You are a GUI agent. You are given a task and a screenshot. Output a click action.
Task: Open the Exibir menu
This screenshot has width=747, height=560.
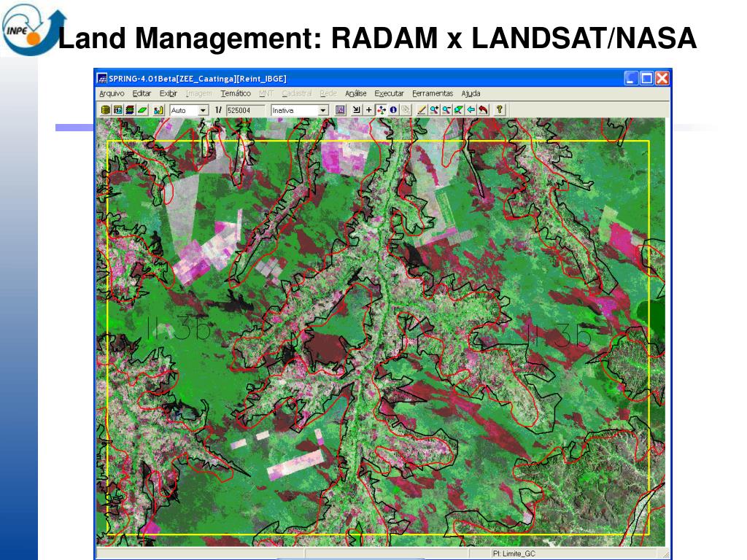coord(169,93)
